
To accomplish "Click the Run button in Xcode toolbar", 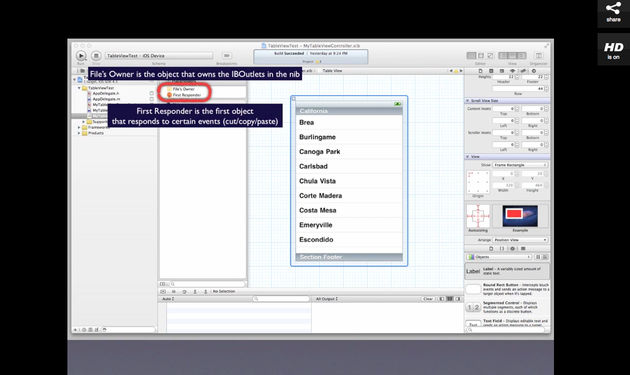I will pos(81,55).
